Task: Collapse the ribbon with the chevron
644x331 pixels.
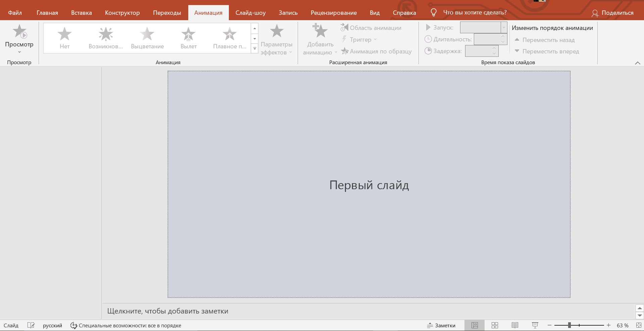Action: pos(638,63)
